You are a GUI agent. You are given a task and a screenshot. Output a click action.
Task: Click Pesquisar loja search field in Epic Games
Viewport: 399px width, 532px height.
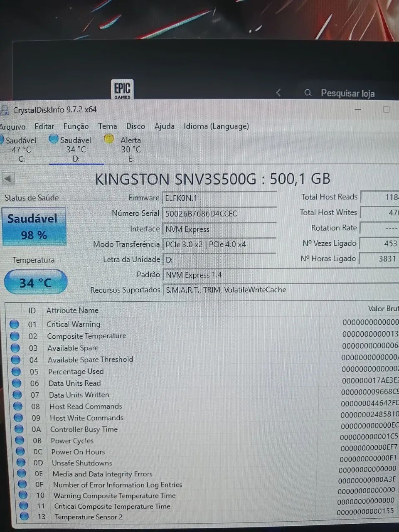point(348,93)
